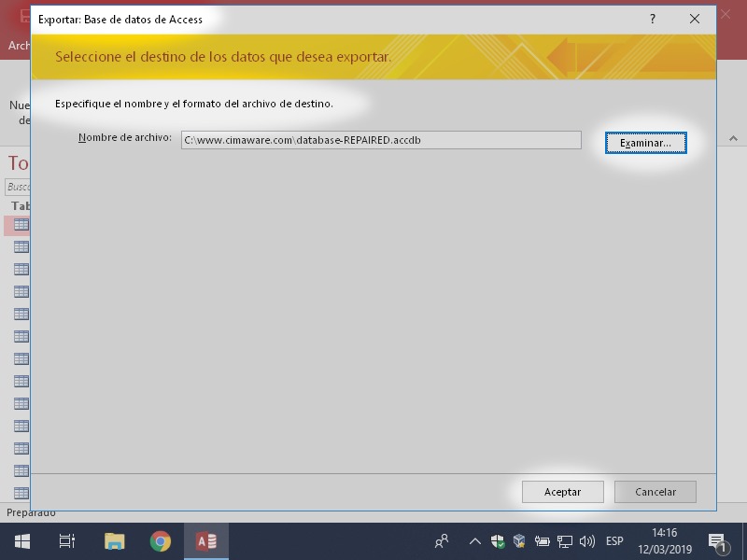Open the Action Center notifications icon
Viewport: 747px width, 560px height.
pyautogui.click(x=718, y=541)
